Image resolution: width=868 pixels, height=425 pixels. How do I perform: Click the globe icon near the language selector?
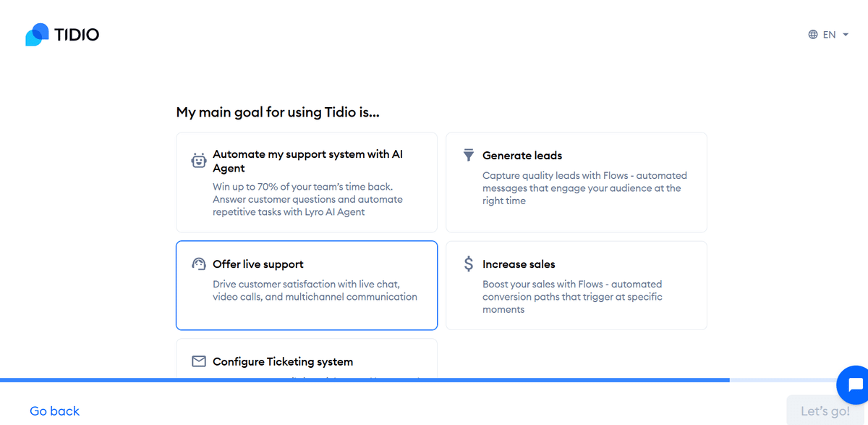(812, 34)
